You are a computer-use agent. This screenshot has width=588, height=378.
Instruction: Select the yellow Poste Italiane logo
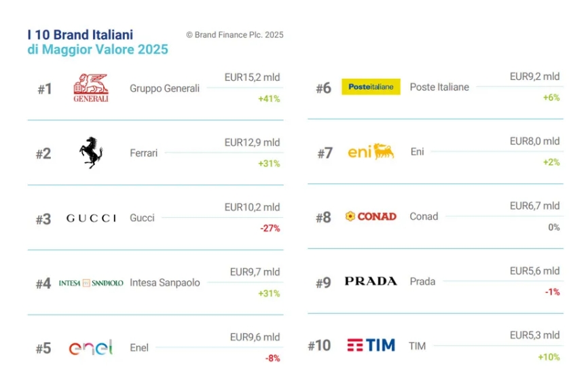tap(371, 87)
